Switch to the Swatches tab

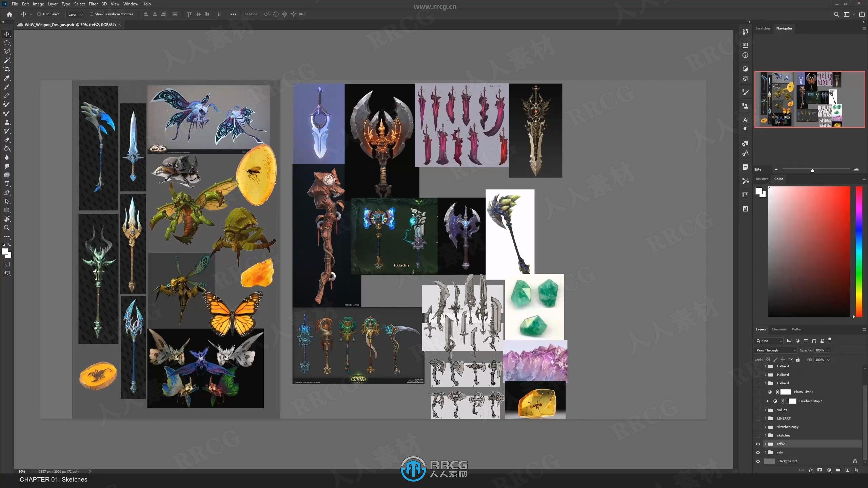pos(763,28)
